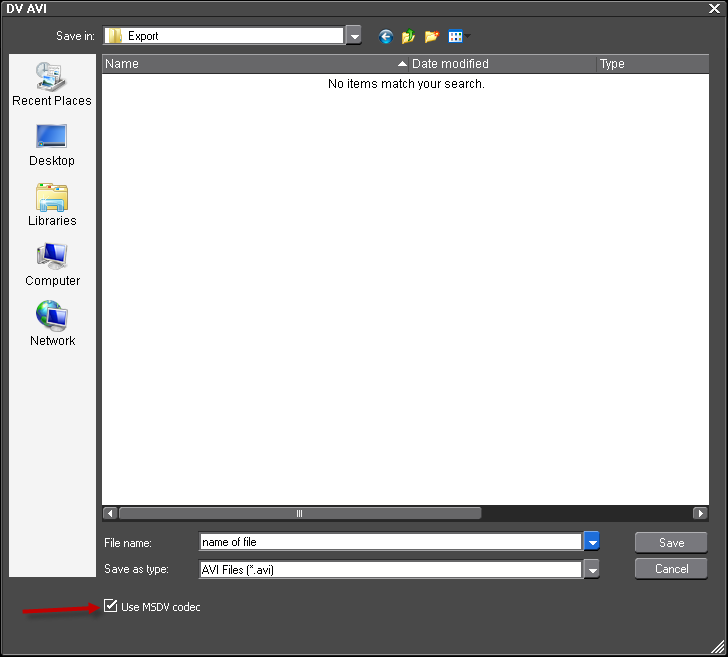Jump to the Desktop location

[x=52, y=144]
